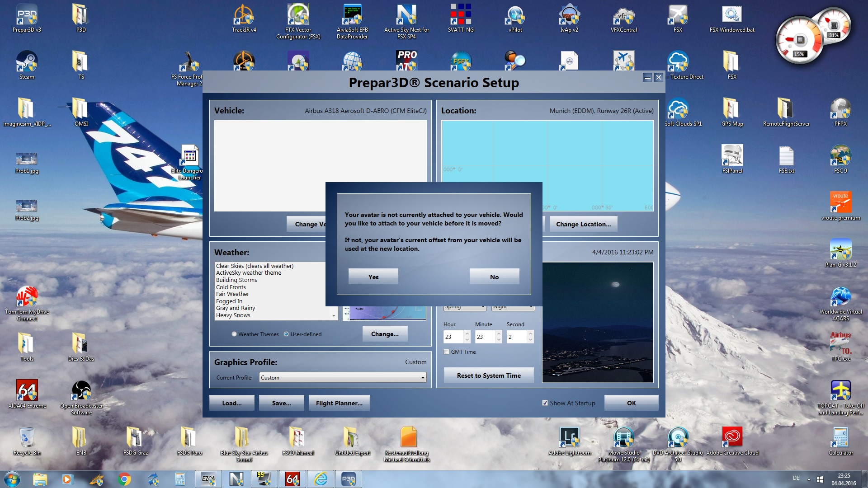Open FTX Vector Configurator (FSX) icon

click(298, 21)
